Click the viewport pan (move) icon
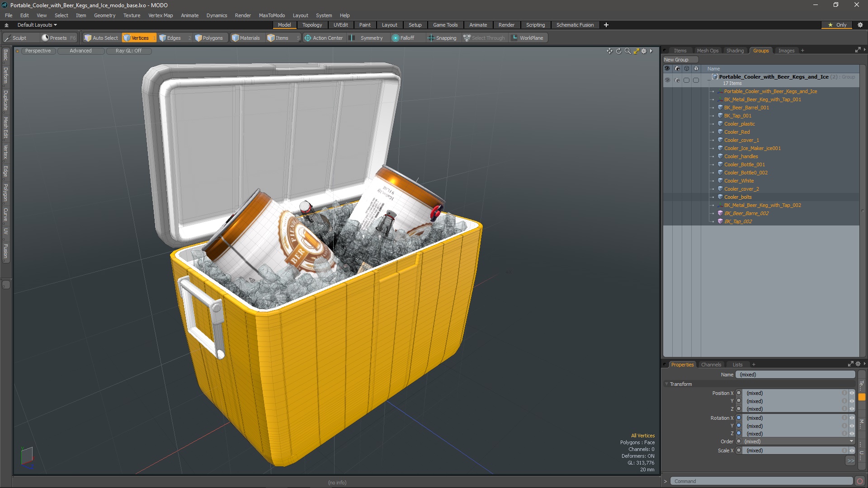 click(x=609, y=51)
